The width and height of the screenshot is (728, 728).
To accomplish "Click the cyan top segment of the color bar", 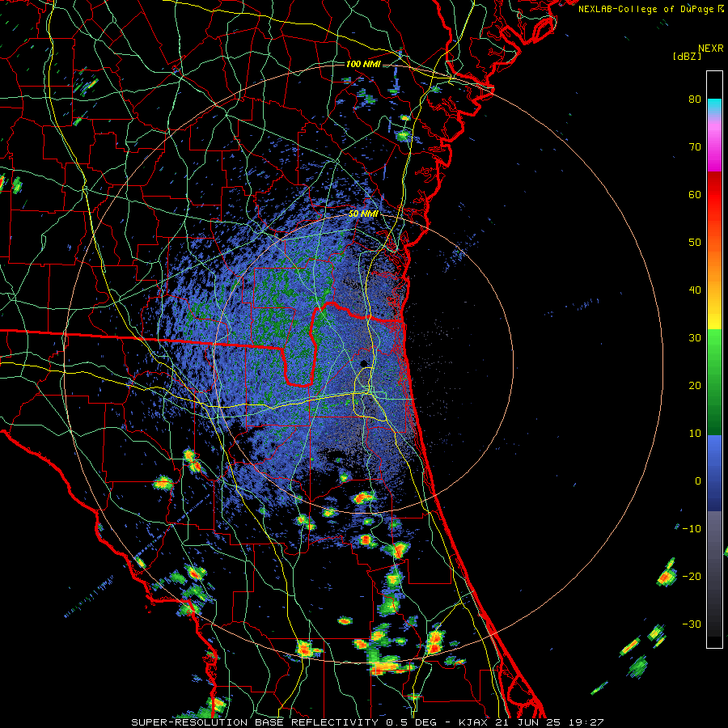I will [714, 107].
